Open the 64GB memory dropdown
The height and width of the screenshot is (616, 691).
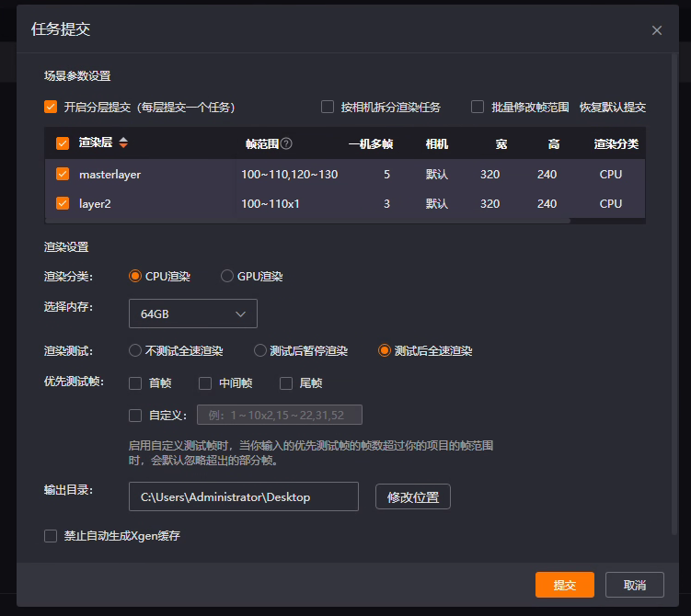coord(192,314)
